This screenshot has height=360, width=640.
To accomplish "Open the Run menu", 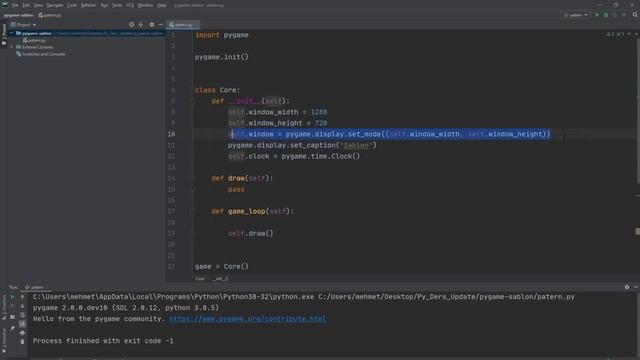I will click(x=104, y=5).
